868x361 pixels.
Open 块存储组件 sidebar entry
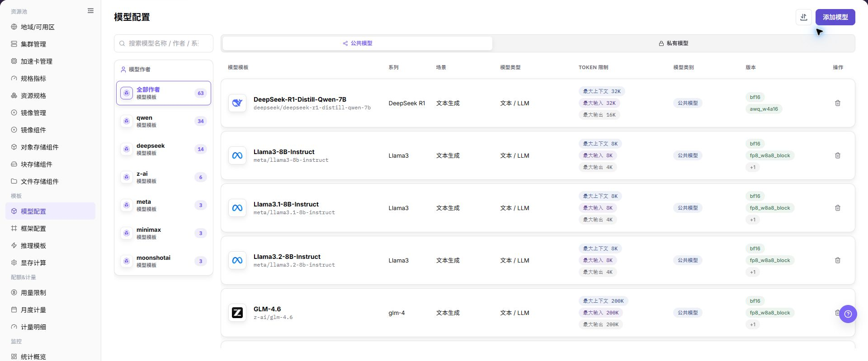point(50,164)
